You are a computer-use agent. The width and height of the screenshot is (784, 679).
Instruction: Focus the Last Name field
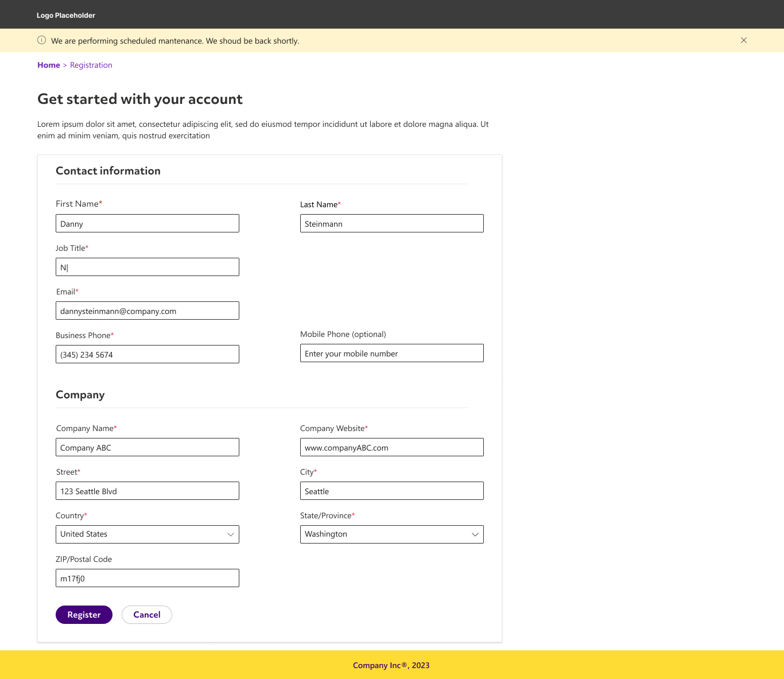pyautogui.click(x=392, y=223)
